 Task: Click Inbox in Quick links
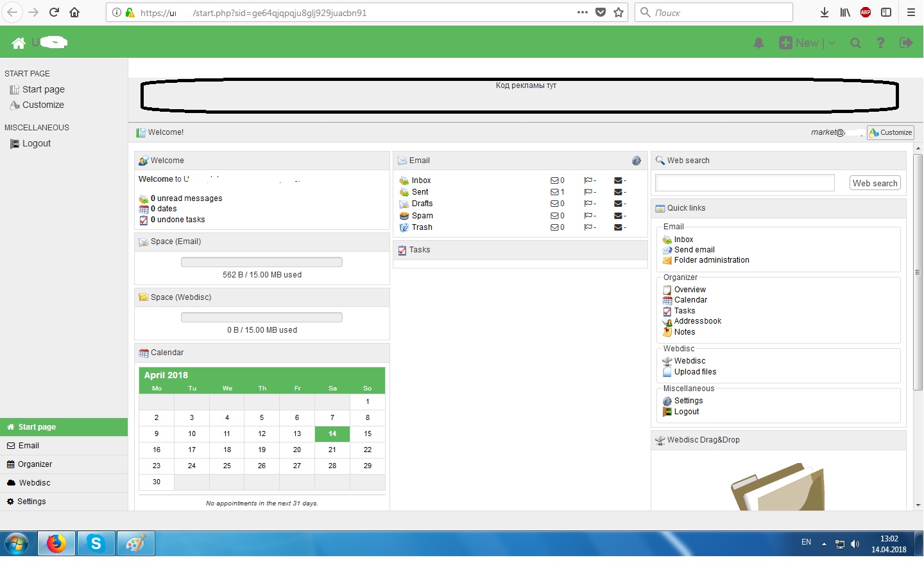tap(683, 240)
